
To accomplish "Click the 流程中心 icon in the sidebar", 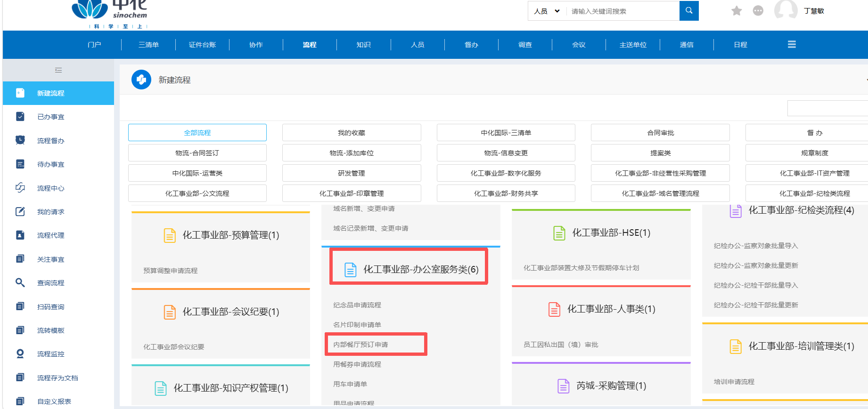I will pyautogui.click(x=20, y=188).
